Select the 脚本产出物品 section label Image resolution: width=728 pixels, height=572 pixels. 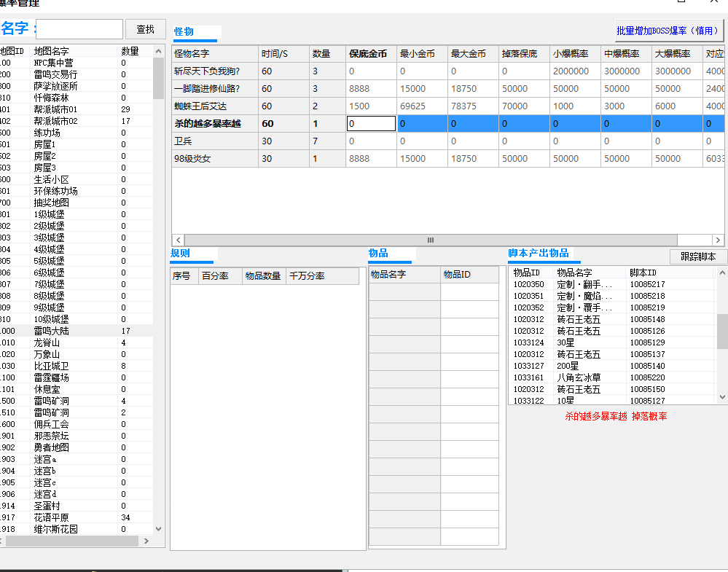point(538,254)
